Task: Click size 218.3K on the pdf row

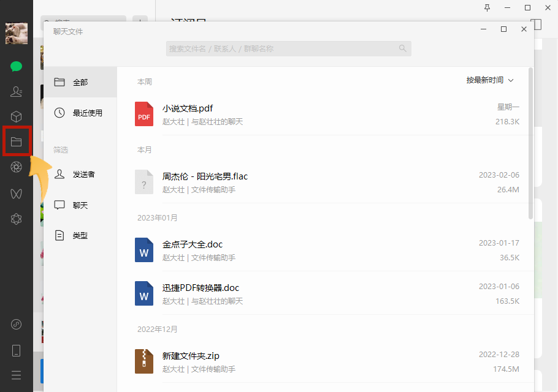Action: pos(507,121)
